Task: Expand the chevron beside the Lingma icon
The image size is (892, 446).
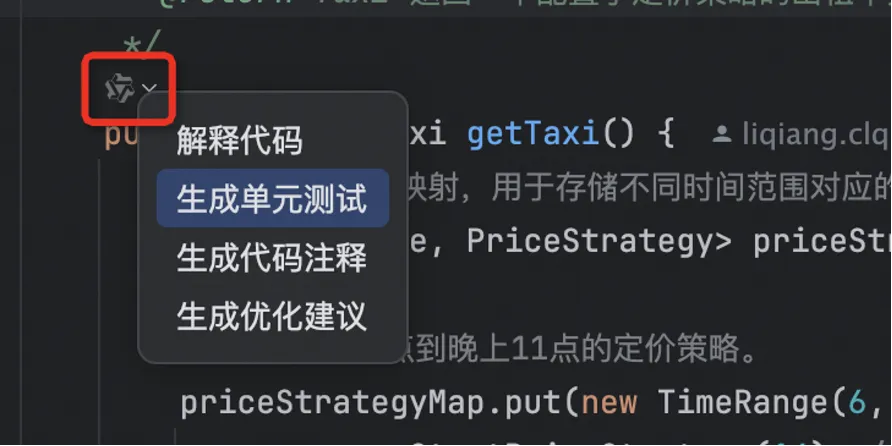Action: 149,88
